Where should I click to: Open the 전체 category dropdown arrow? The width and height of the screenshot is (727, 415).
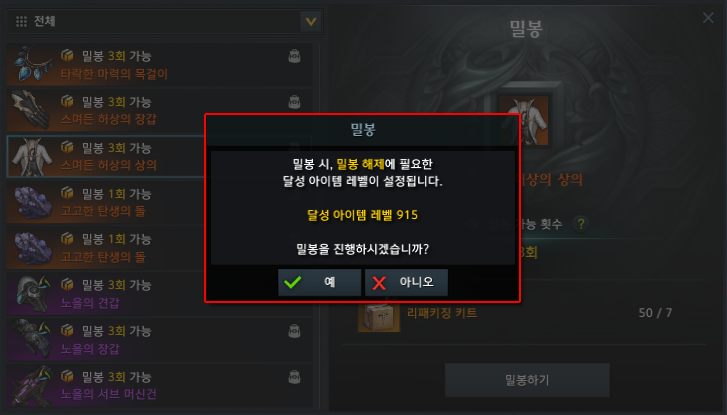click(x=311, y=21)
